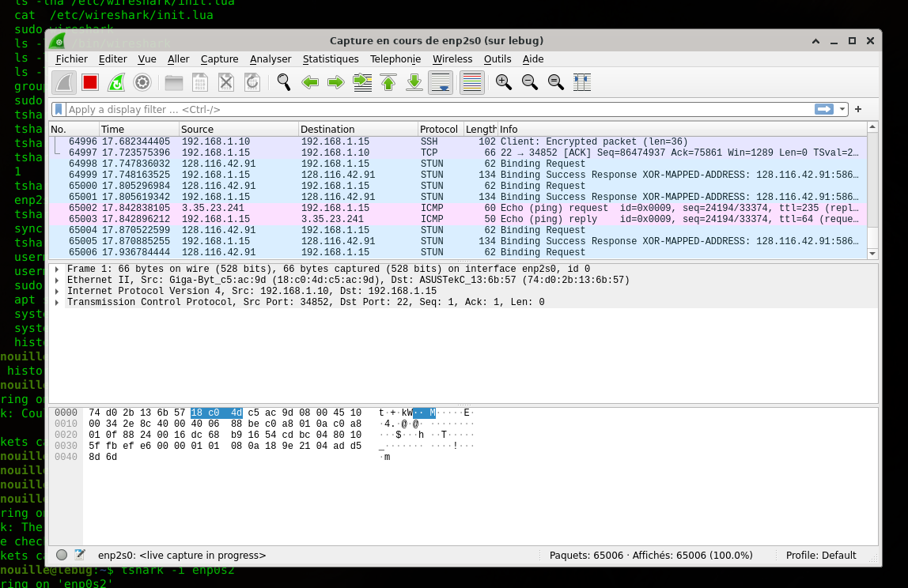Open the Statistiques menu
The image size is (908, 588).
[x=331, y=59]
